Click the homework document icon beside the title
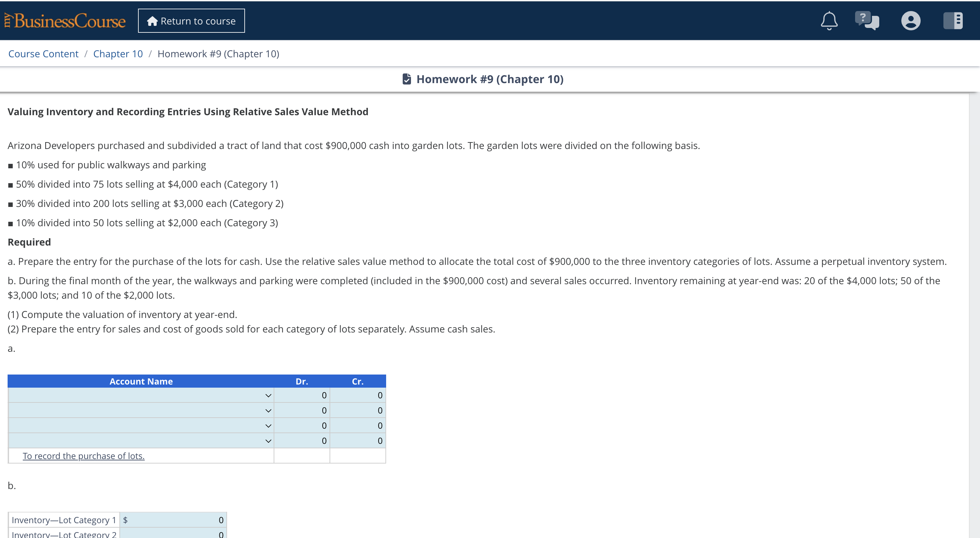This screenshot has height=538, width=980. (x=407, y=79)
